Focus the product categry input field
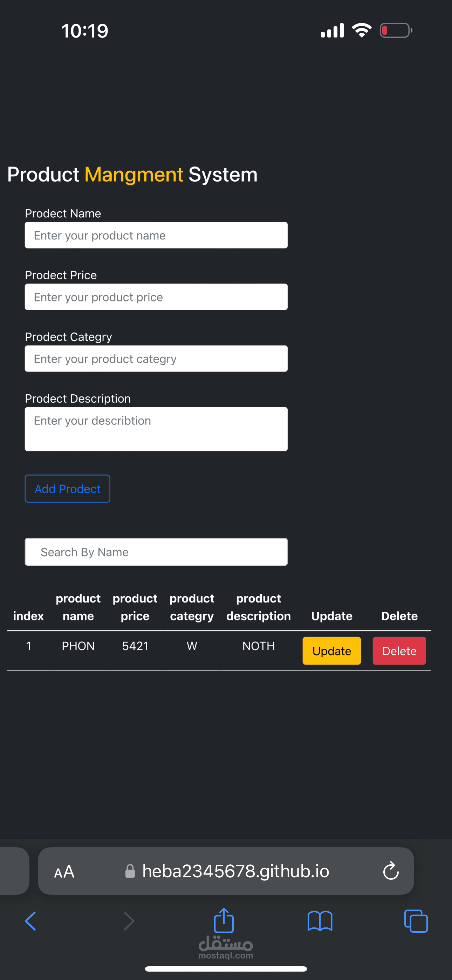Image resolution: width=452 pixels, height=980 pixels. pos(156,358)
